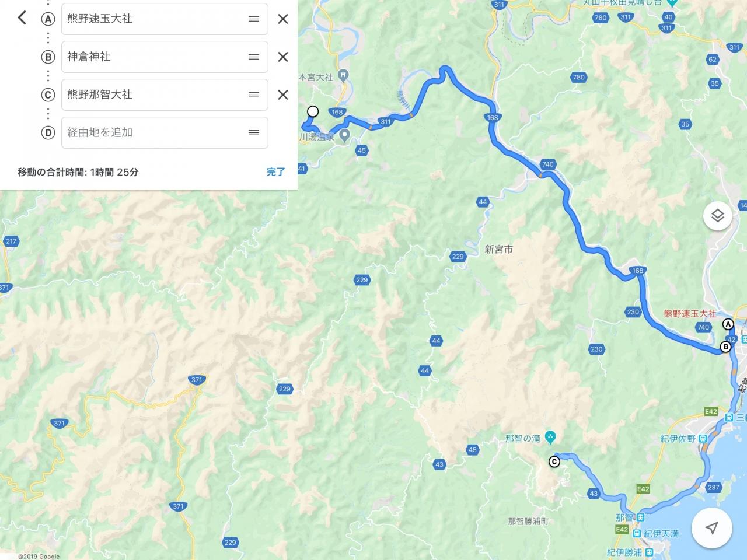The height and width of the screenshot is (560, 747).
Task: Open the map layers selector
Action: [717, 216]
